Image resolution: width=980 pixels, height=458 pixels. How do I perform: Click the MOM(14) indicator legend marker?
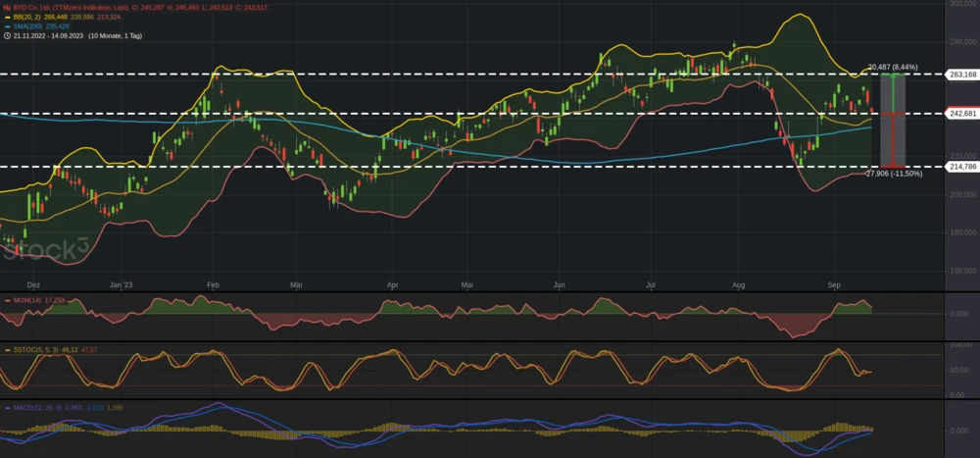7,300
